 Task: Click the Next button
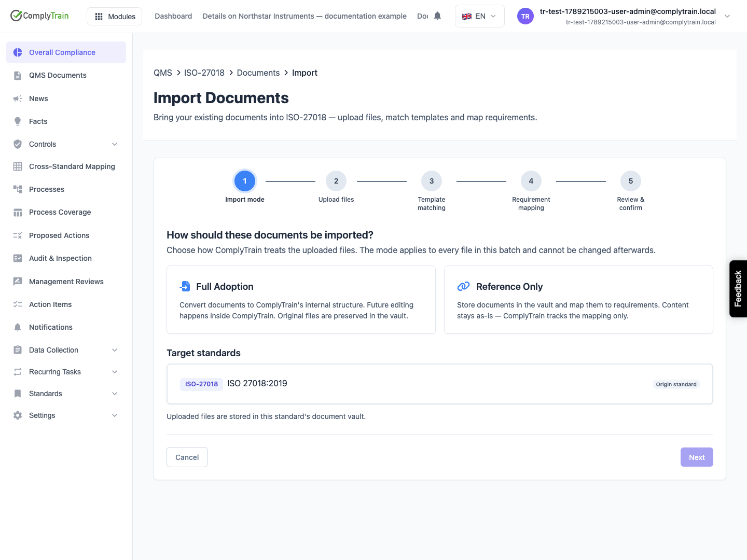tap(697, 457)
